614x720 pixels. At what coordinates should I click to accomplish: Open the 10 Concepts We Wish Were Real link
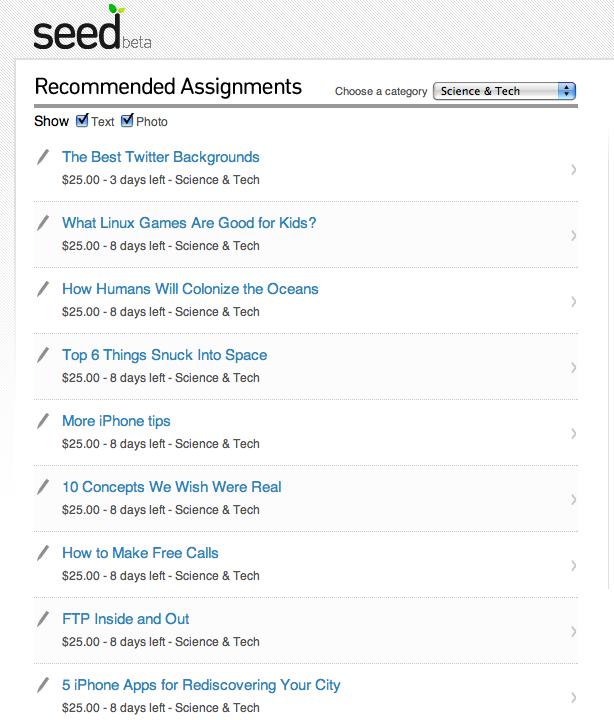[171, 487]
